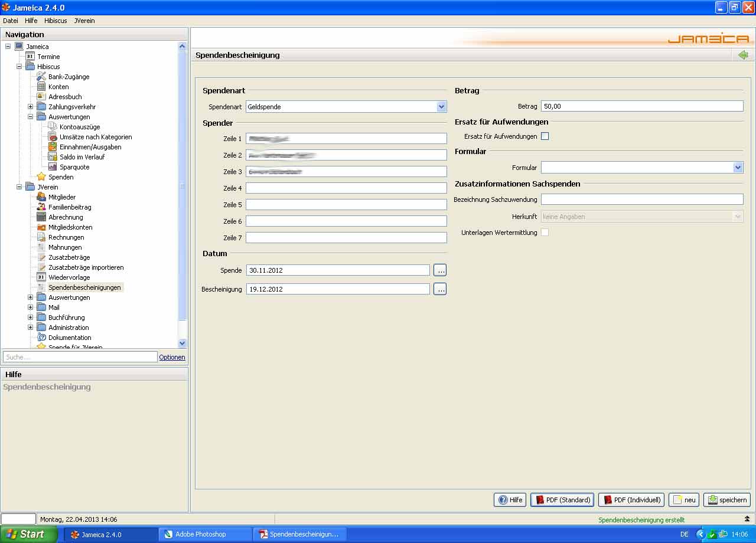Screen dimensions: 756x543
Task: Click the Zeile 4 input field
Action: [346, 188]
